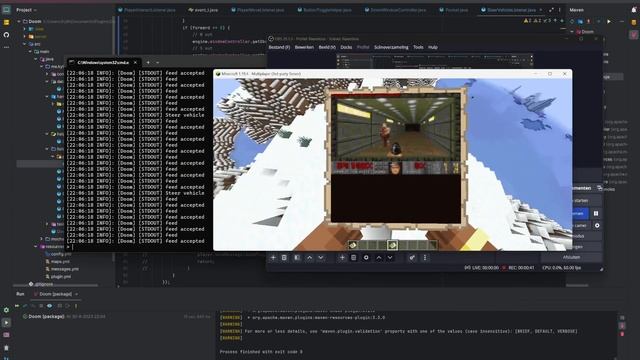Collapse the Doom project root node

(x=19, y=21)
